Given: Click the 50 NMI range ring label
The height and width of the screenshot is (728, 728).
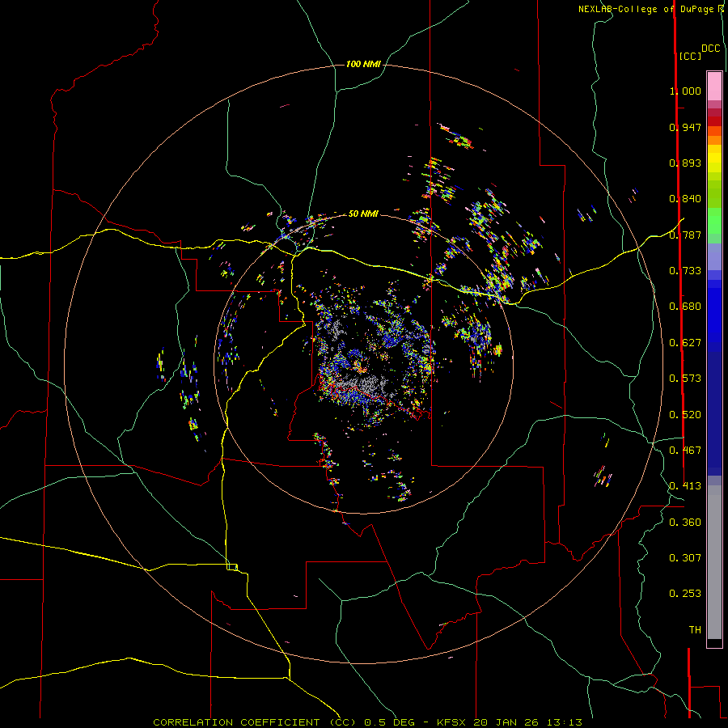Looking at the screenshot, I should pos(363,214).
